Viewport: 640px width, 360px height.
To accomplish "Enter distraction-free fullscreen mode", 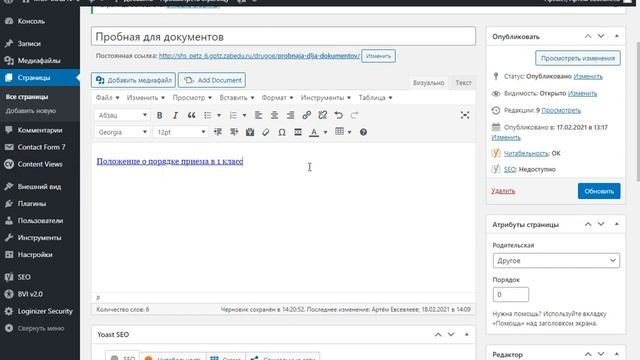I will pos(464,116).
